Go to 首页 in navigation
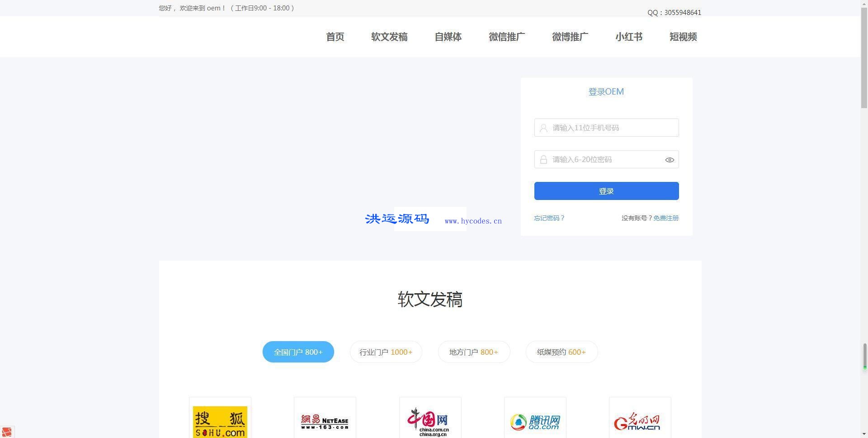Image resolution: width=868 pixels, height=438 pixels. (335, 37)
